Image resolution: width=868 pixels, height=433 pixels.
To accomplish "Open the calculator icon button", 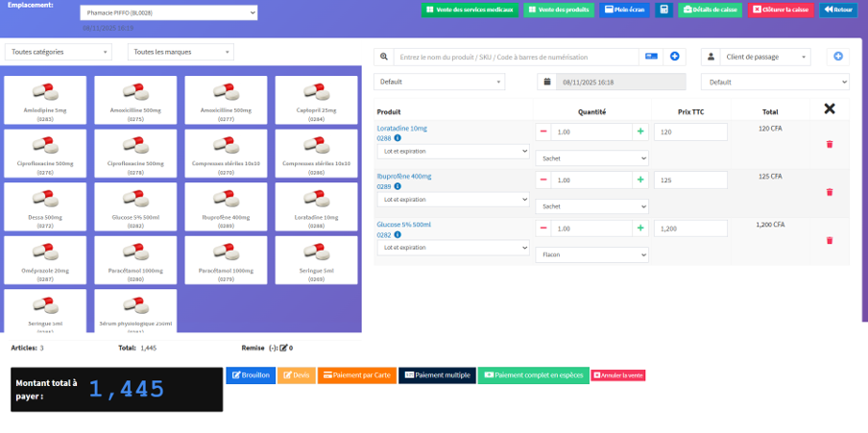I will [x=663, y=10].
